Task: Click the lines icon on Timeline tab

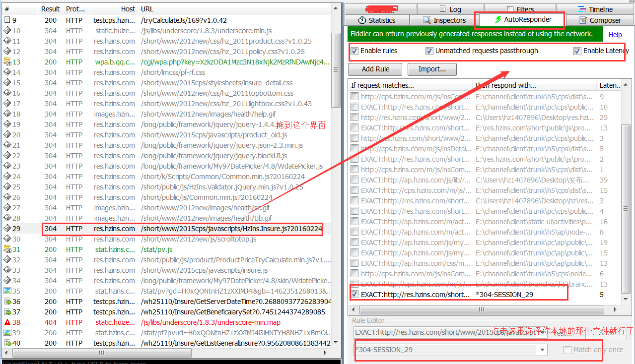Action: point(582,9)
